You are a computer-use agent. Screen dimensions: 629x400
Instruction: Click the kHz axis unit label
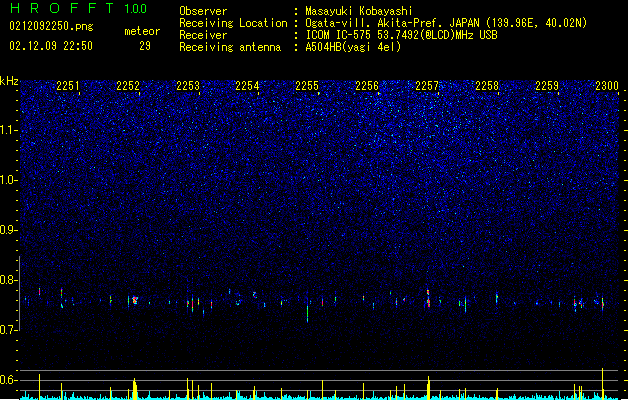coord(9,81)
